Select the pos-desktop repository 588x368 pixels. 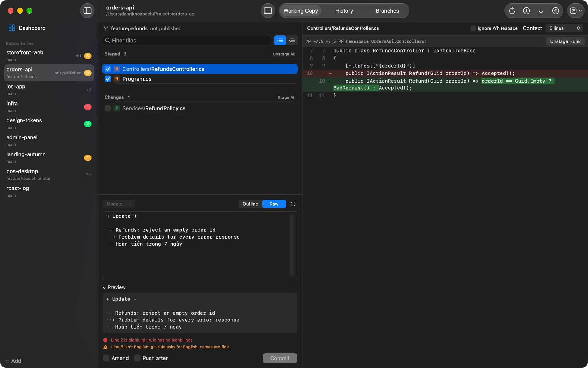pyautogui.click(x=49, y=175)
